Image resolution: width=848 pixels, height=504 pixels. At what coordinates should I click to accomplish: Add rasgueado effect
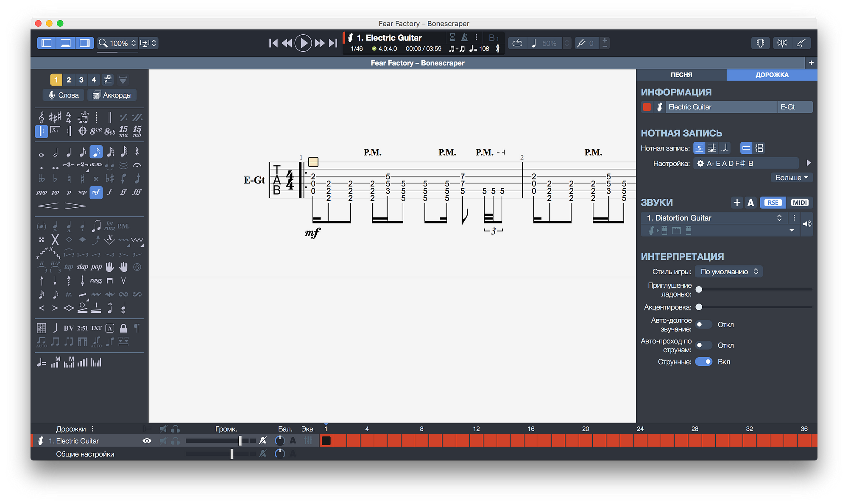tap(96, 281)
